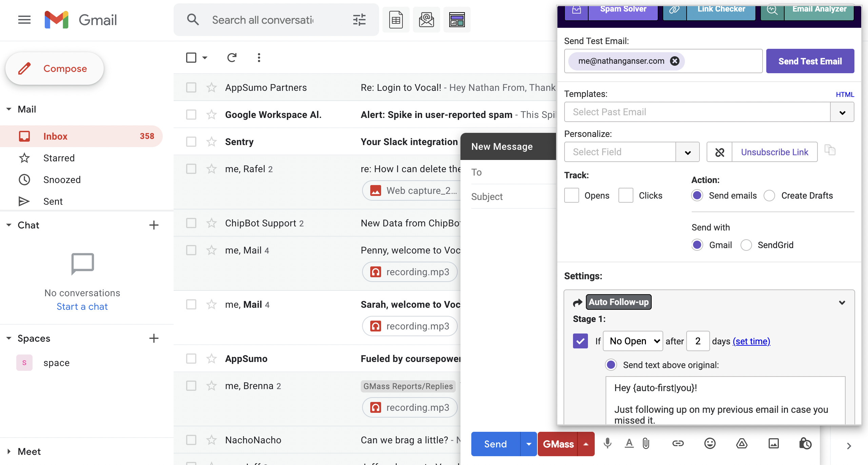Toggle confidential mode lock-clock icon
This screenshot has height=465, width=868.
pos(805,443)
